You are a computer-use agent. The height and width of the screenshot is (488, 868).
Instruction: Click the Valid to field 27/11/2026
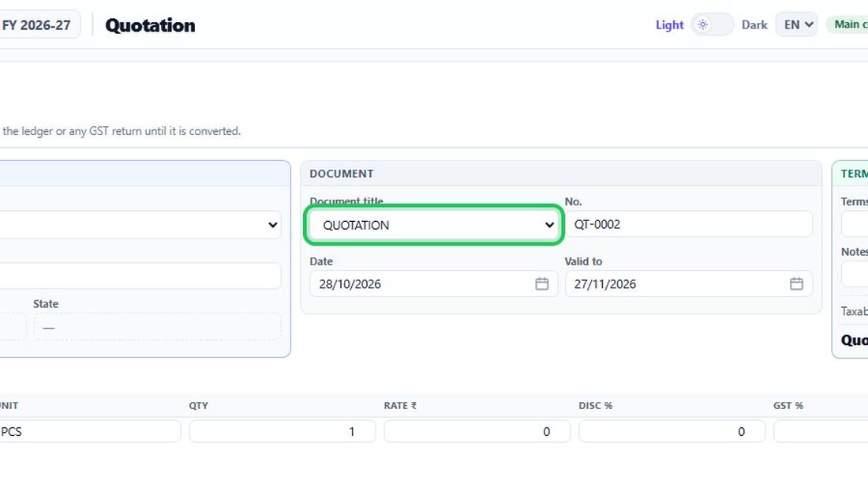(689, 284)
